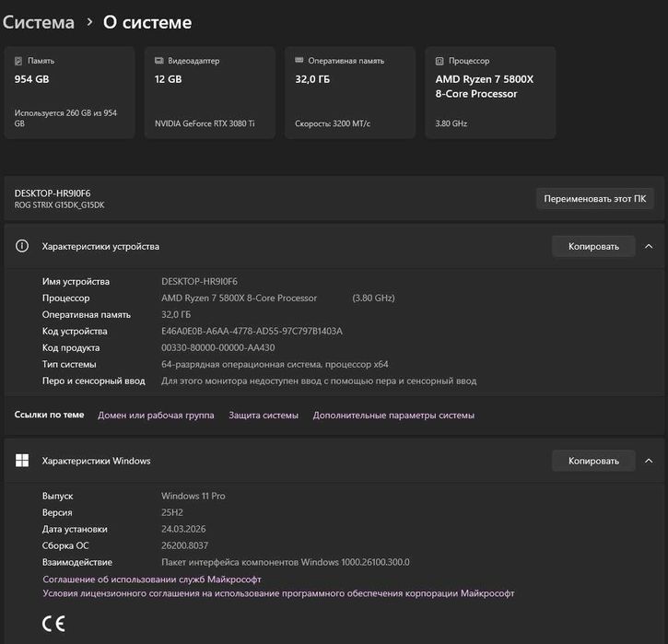Click the CE mark icon
The image size is (668, 644).
click(x=53, y=623)
